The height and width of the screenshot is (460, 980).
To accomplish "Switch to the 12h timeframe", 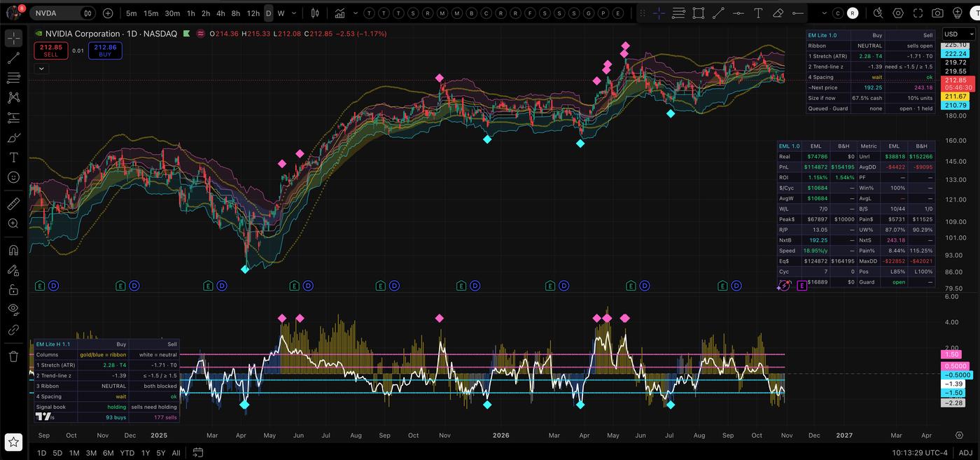I will [x=253, y=13].
